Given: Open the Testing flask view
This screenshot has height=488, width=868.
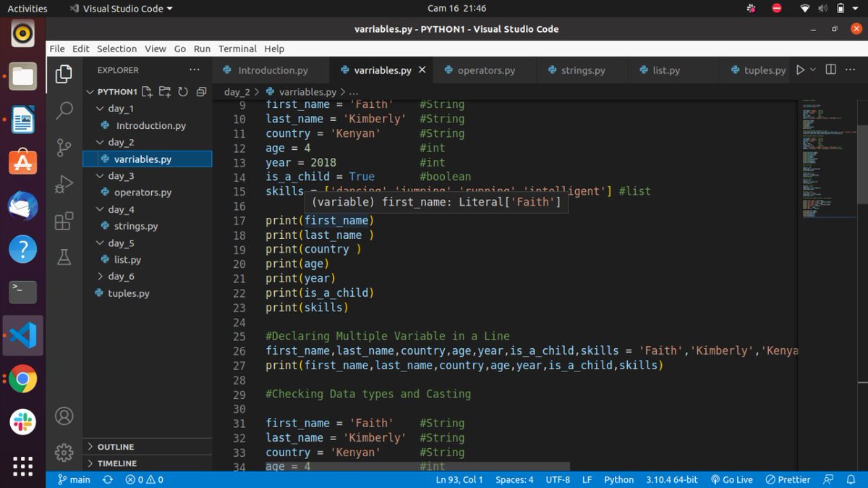Looking at the screenshot, I should 64,257.
